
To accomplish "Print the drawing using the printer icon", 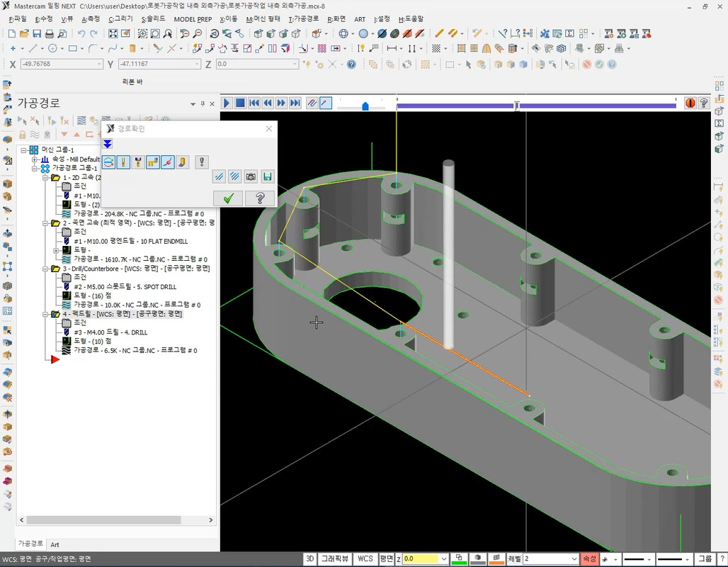I will [49, 33].
